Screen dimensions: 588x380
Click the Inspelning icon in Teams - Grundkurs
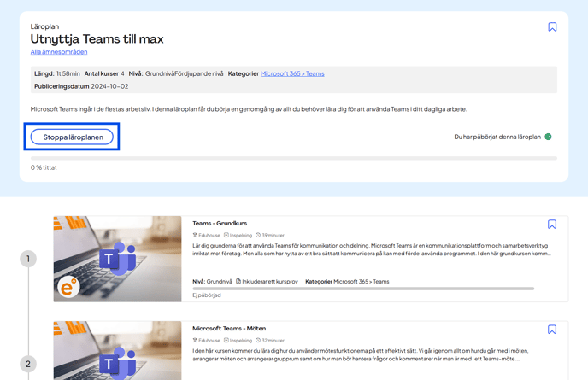226,236
